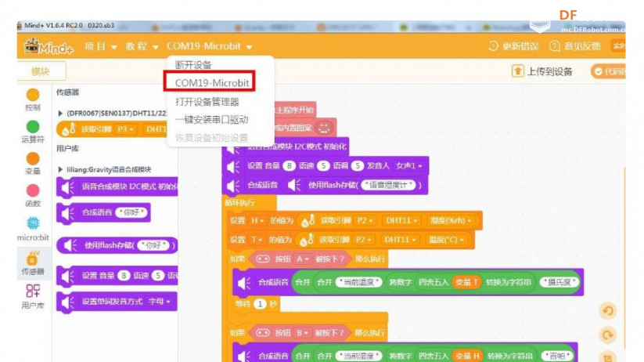Click the 变量 T reporter block

[466, 282]
